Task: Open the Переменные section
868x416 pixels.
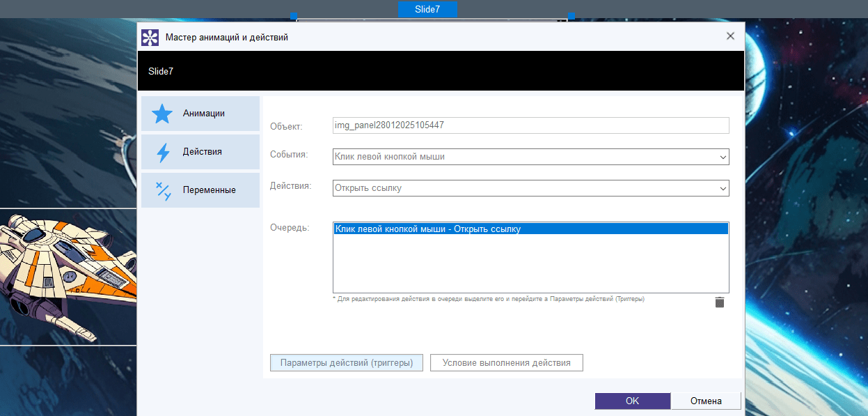Action: click(x=200, y=190)
